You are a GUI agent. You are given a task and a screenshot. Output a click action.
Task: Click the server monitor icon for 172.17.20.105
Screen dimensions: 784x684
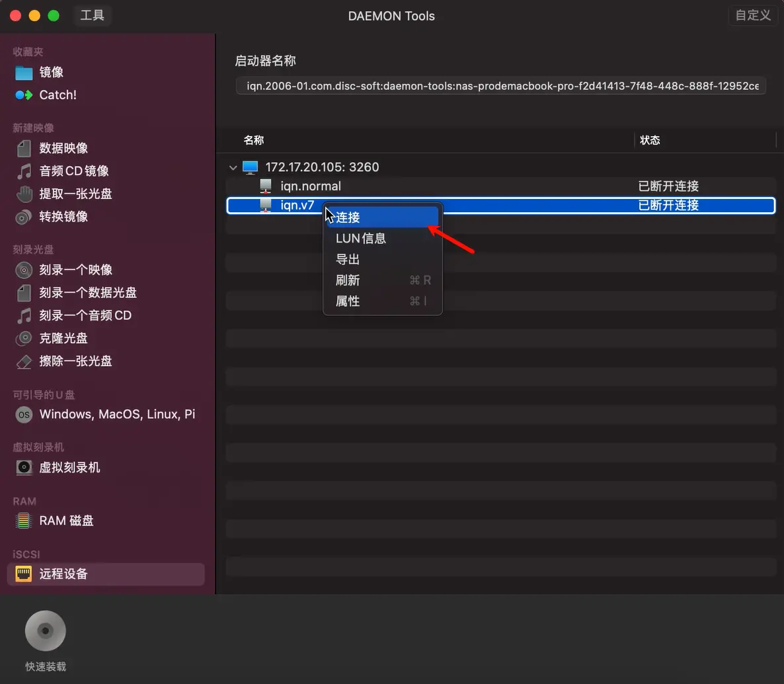(x=250, y=167)
